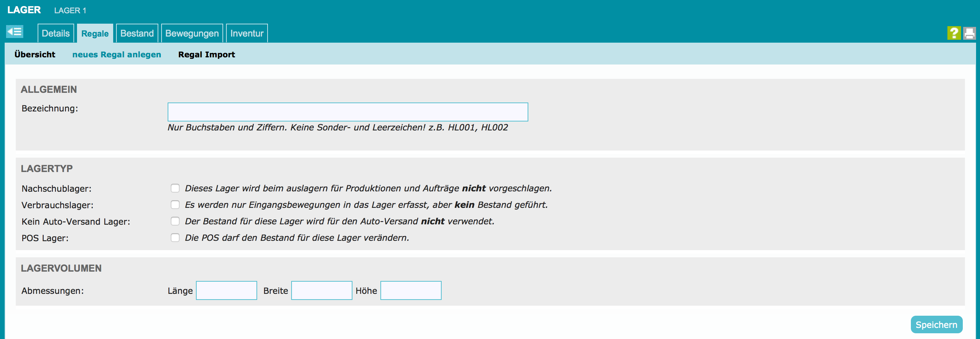Click the neues Regal anlegen link
Screen dimensions: 980x339
tap(116, 54)
